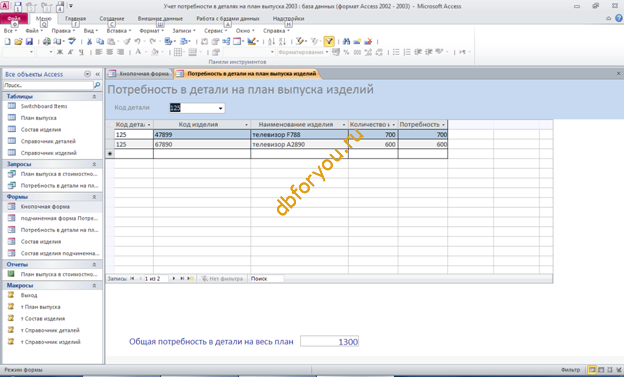Click the gridlines icon
This screenshot has width=624, height=377.
click(178, 52)
